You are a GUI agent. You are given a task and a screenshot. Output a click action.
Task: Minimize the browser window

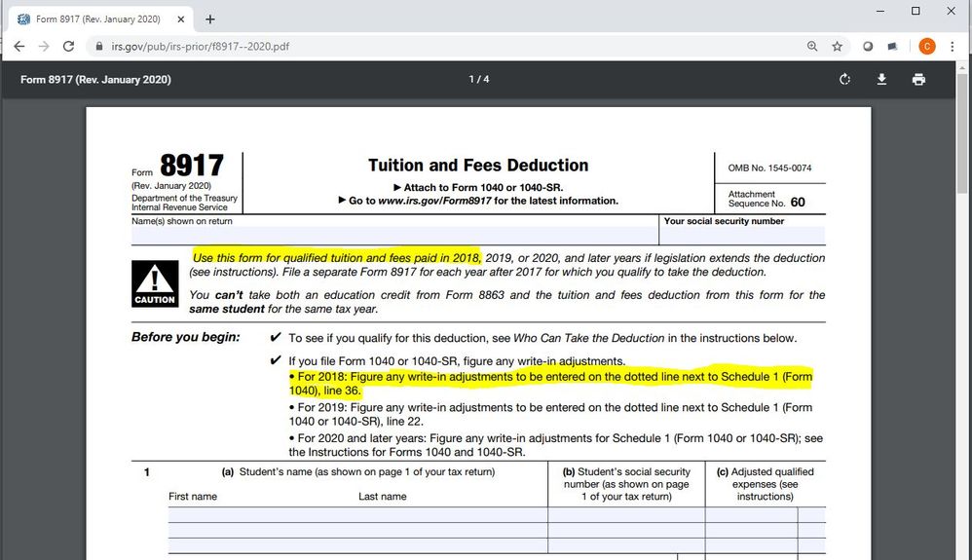tap(880, 11)
